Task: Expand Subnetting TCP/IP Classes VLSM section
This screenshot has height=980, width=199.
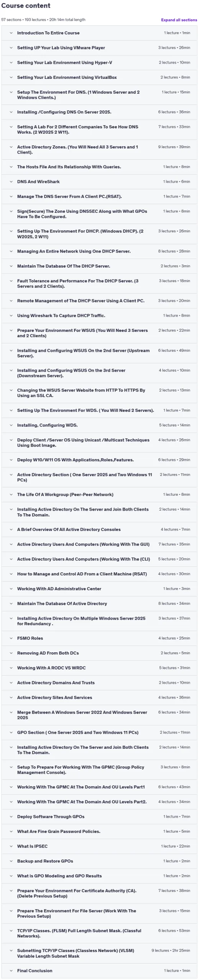Action: (x=99, y=953)
